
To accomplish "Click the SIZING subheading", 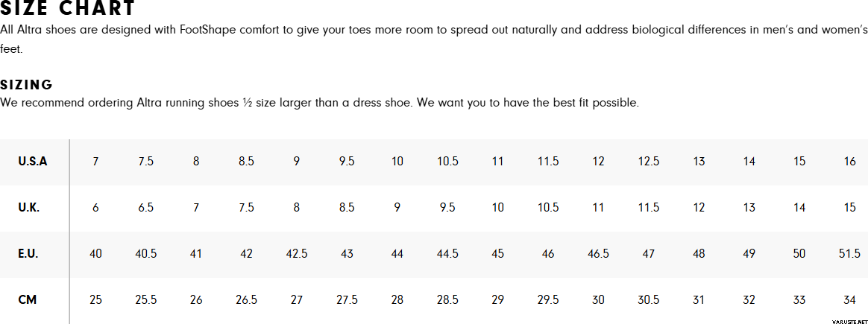I will [x=27, y=85].
